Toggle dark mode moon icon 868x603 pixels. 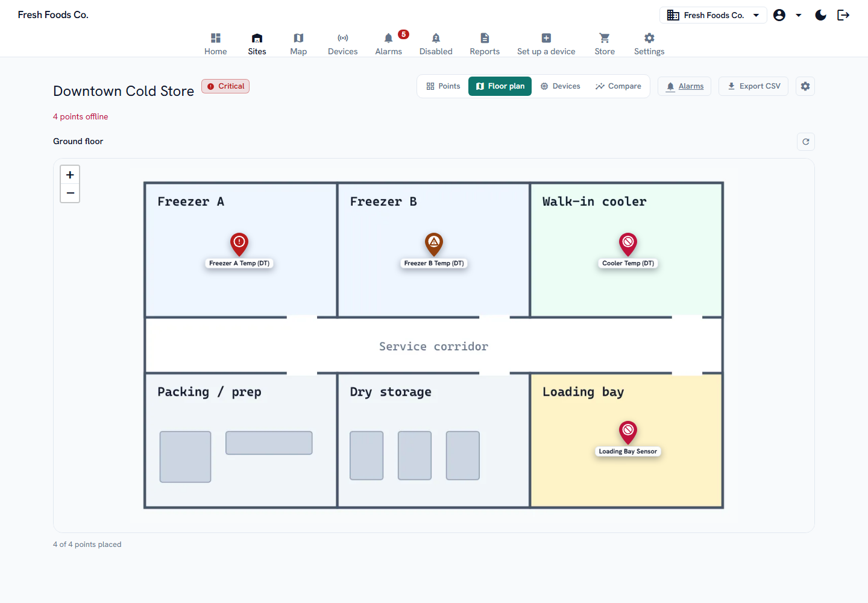(820, 15)
